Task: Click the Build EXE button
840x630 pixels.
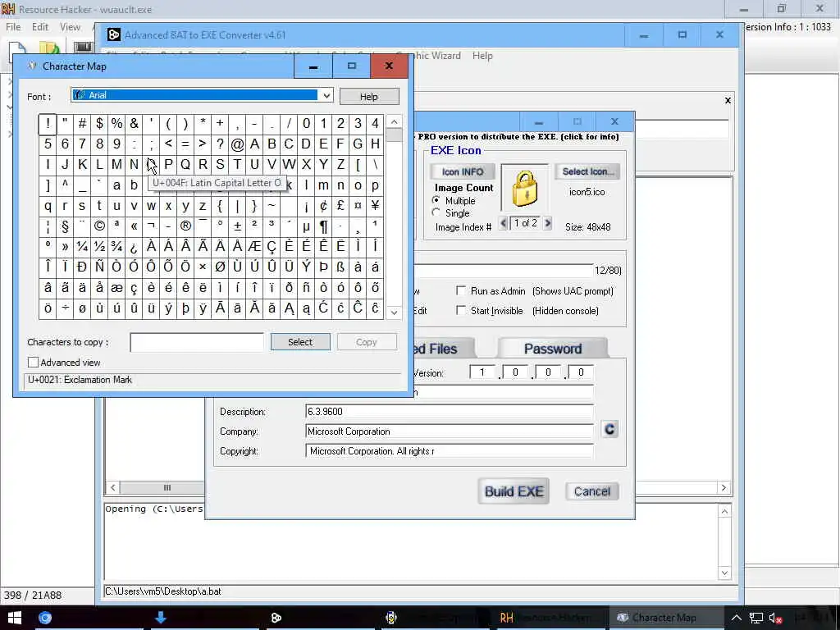Action: (514, 491)
